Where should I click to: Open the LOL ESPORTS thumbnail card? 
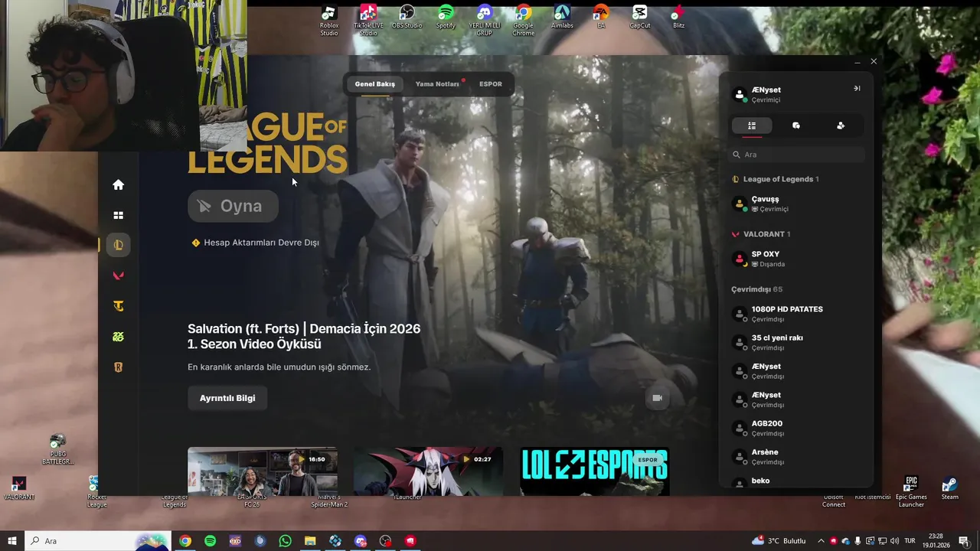click(x=595, y=471)
